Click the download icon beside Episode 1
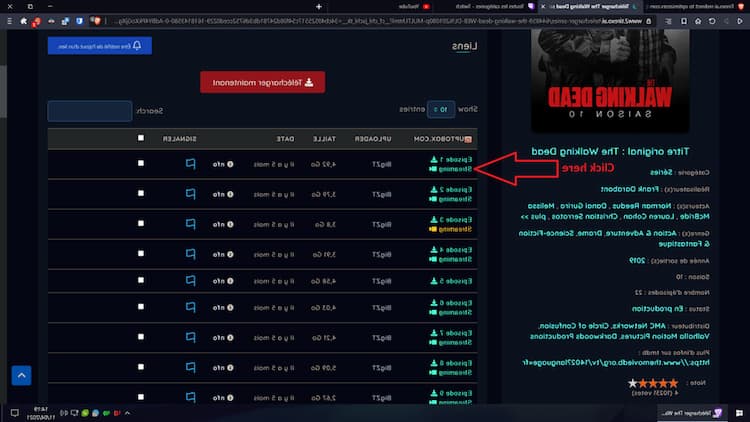 click(x=434, y=159)
